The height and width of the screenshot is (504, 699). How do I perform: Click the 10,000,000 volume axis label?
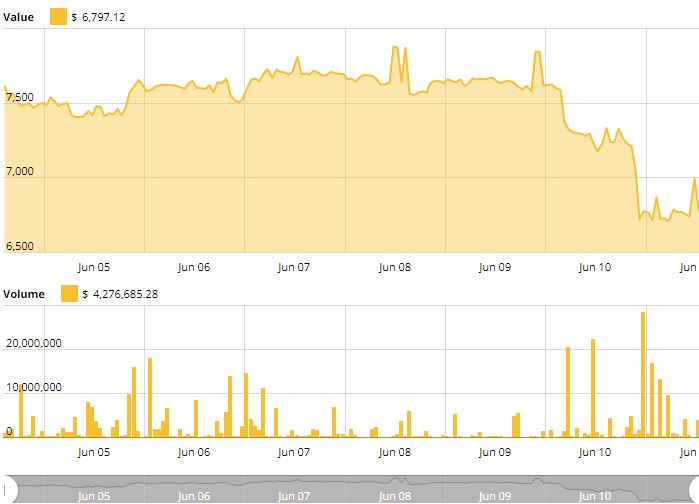(x=35, y=387)
